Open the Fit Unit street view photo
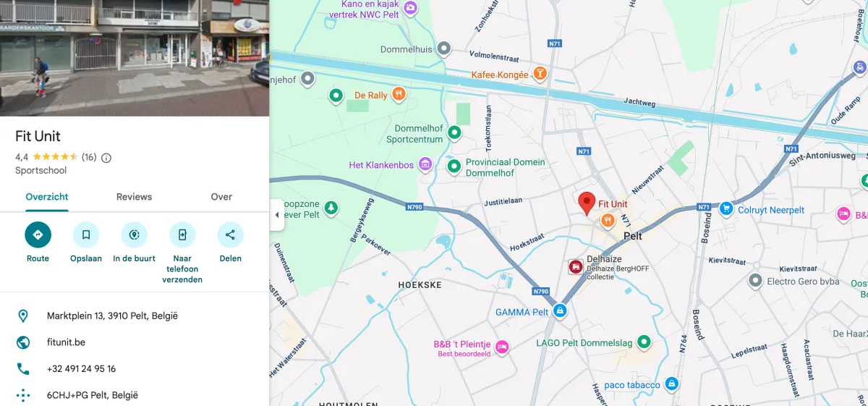The image size is (868, 406). pyautogui.click(x=135, y=58)
